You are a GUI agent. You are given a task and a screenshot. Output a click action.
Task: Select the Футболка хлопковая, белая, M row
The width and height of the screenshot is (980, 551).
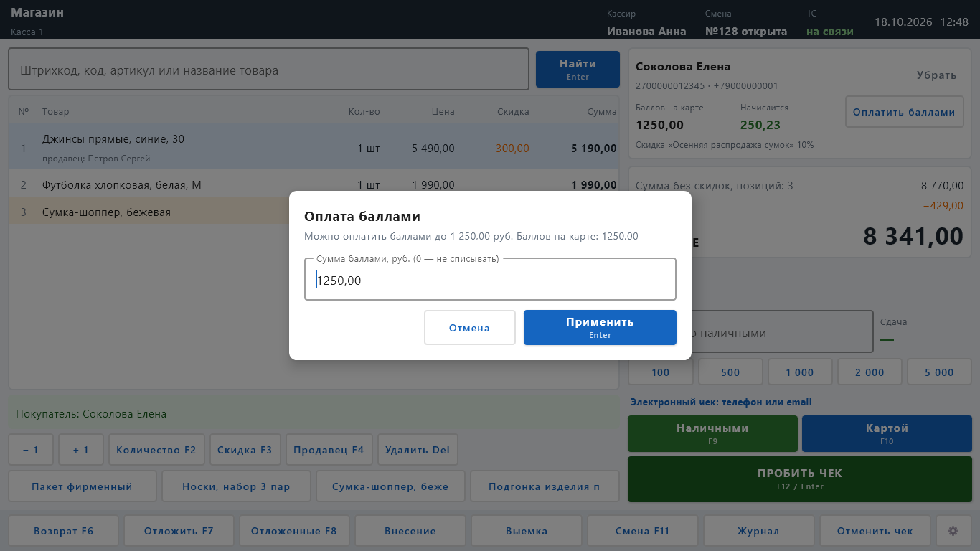pos(314,185)
